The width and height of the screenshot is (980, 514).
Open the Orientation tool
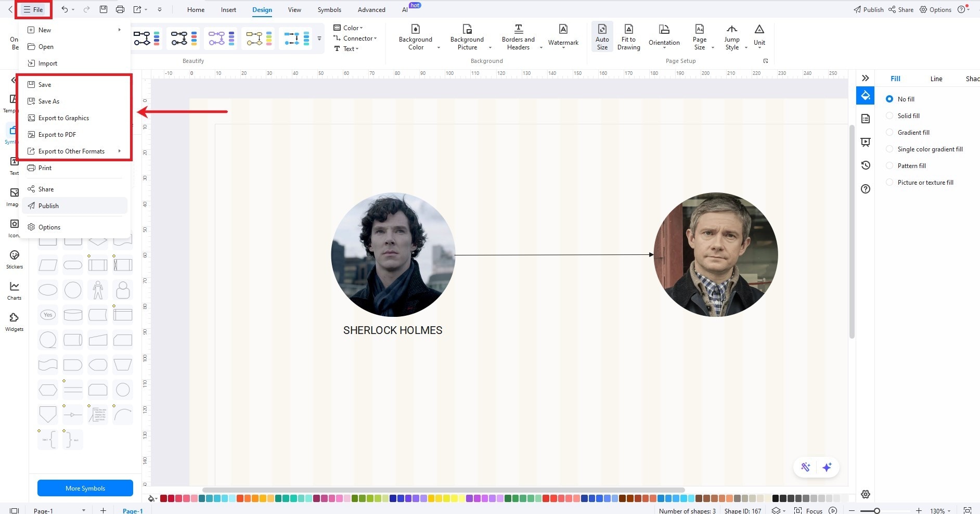[x=664, y=36]
